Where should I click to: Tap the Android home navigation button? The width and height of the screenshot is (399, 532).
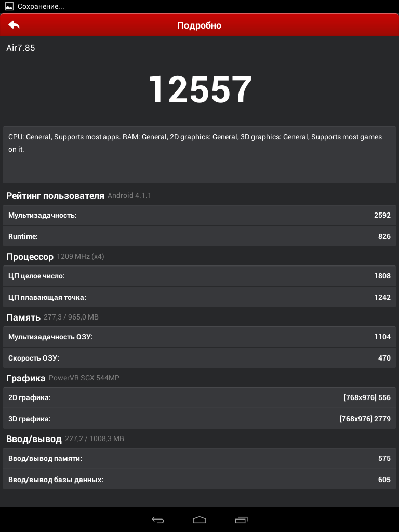click(x=199, y=520)
